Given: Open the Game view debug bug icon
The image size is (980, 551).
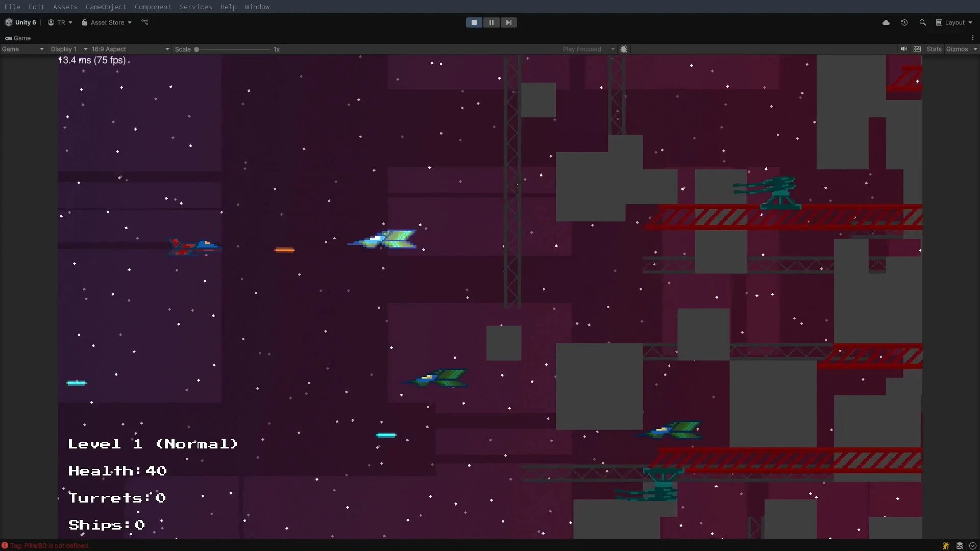Looking at the screenshot, I should click(624, 49).
